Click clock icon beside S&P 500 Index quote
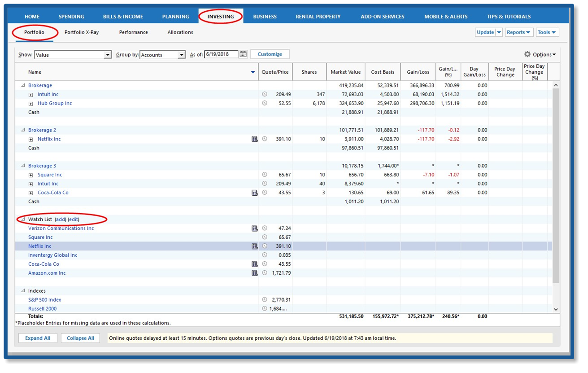This screenshot has width=588, height=373. tap(265, 300)
